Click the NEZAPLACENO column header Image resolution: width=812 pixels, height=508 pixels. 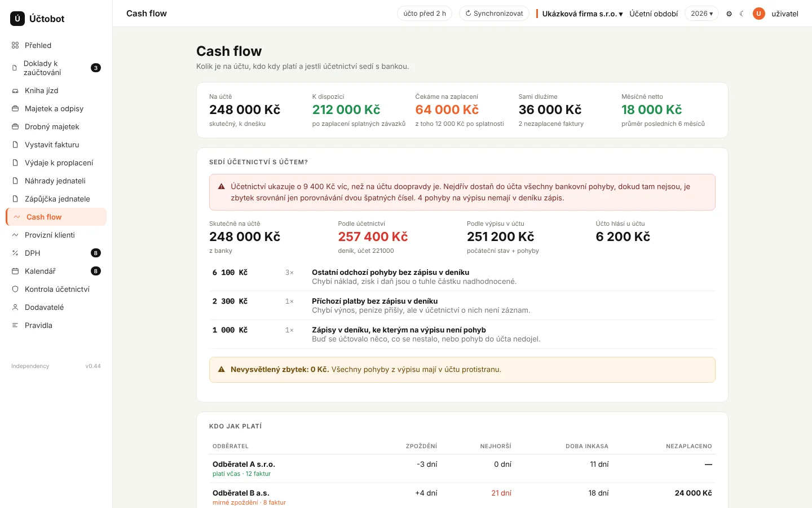[x=689, y=446]
